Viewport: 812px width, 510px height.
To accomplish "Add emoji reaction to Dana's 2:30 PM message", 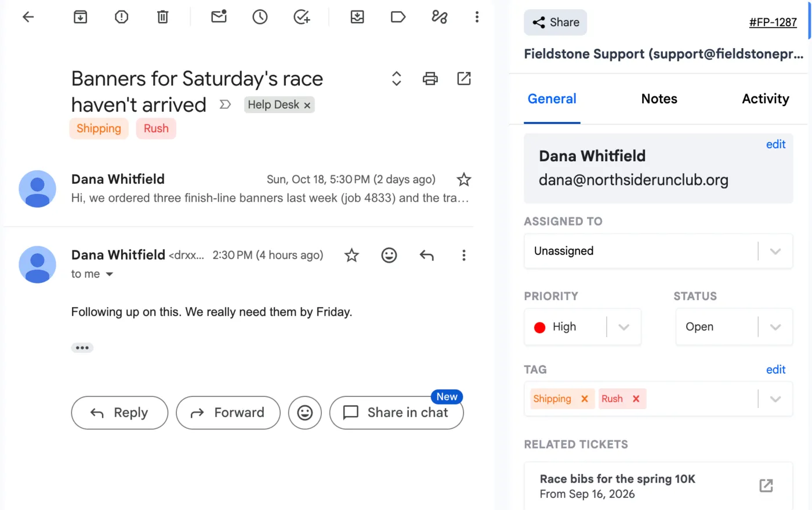I will point(389,255).
